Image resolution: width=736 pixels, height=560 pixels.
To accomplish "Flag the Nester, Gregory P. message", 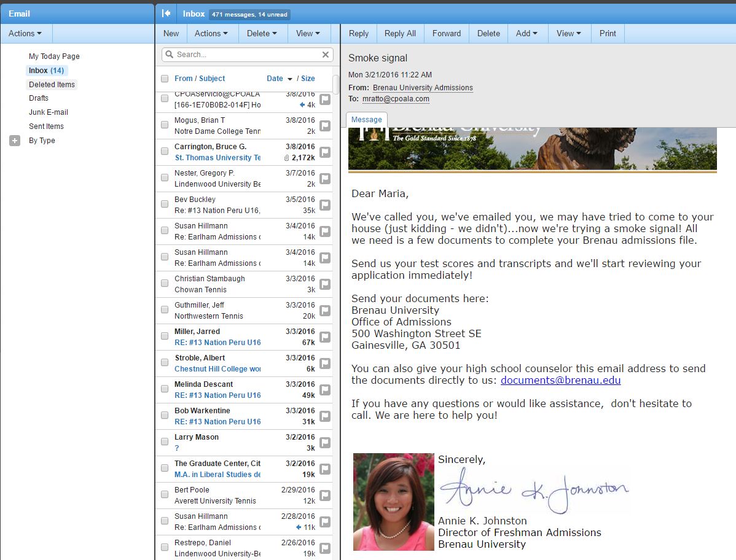I will coord(325,179).
